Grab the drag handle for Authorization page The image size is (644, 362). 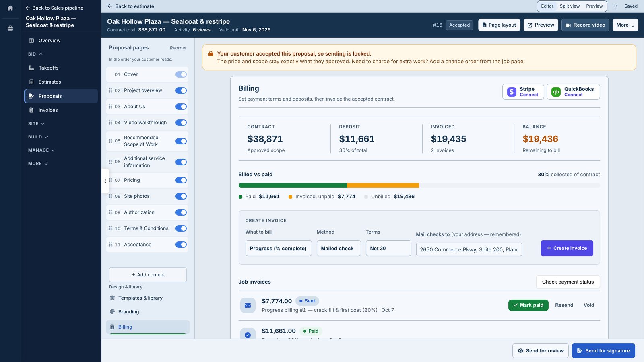[x=110, y=212]
